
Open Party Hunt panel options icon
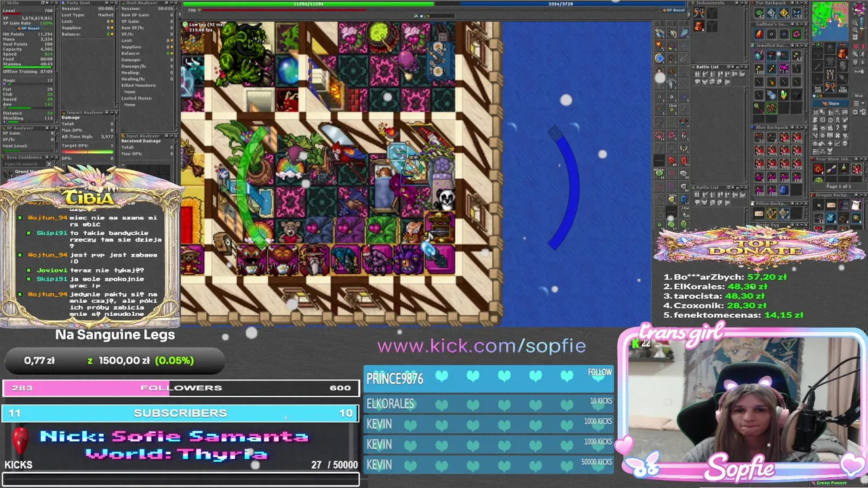107,3
